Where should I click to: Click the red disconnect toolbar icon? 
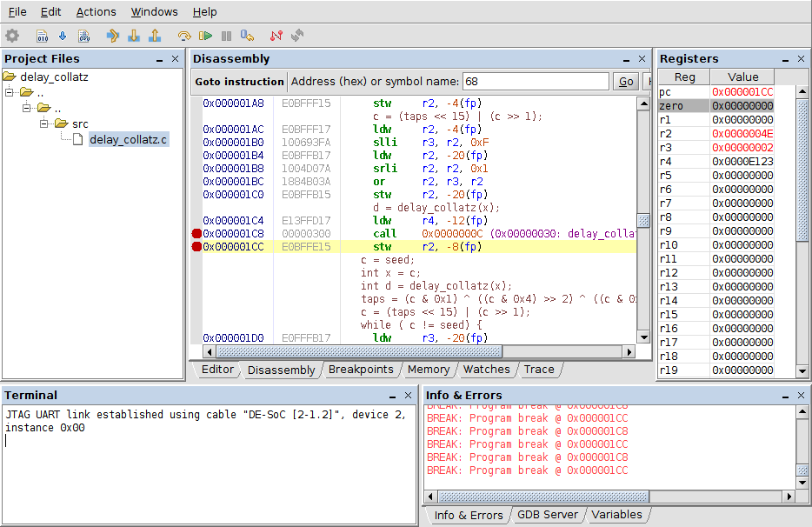coord(276,36)
